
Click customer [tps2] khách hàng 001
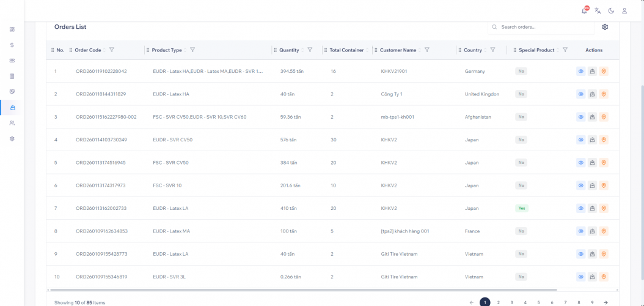405,231
